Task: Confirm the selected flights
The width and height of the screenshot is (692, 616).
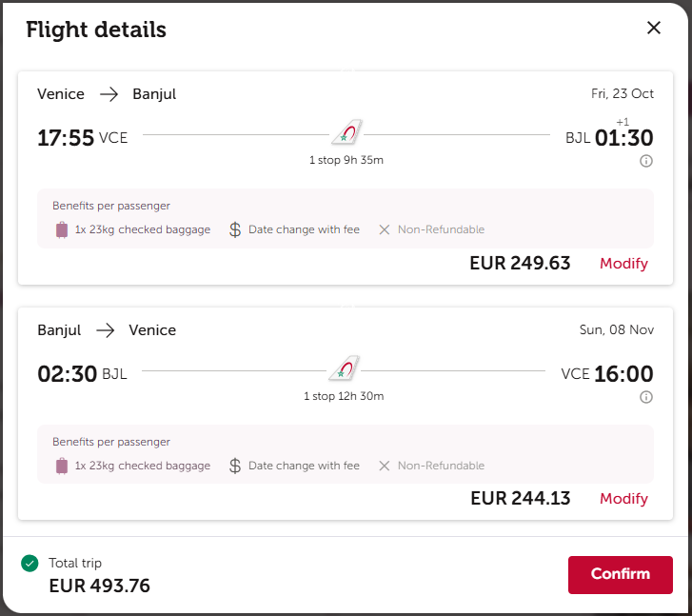Action: click(620, 574)
